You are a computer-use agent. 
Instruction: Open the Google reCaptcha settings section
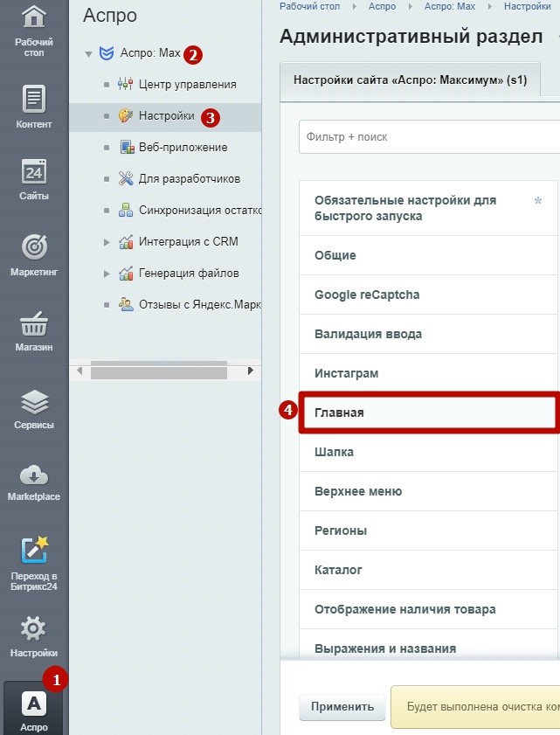[428, 295]
